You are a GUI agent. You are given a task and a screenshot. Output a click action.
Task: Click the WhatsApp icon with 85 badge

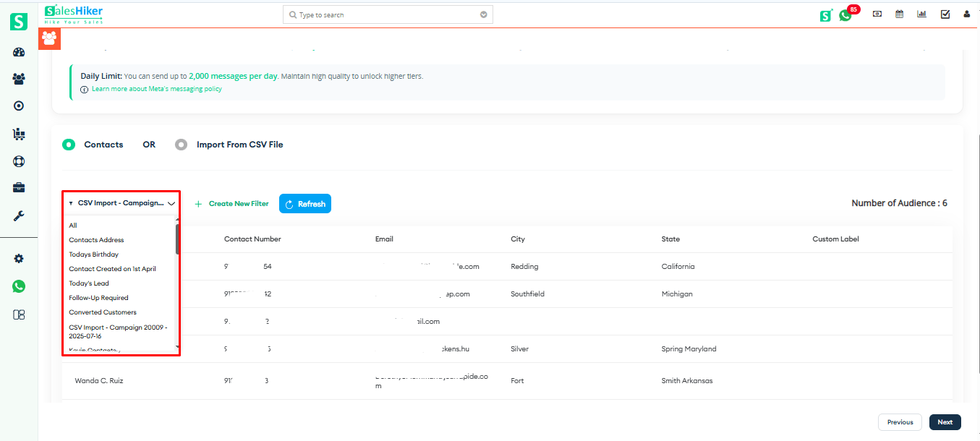[845, 14]
